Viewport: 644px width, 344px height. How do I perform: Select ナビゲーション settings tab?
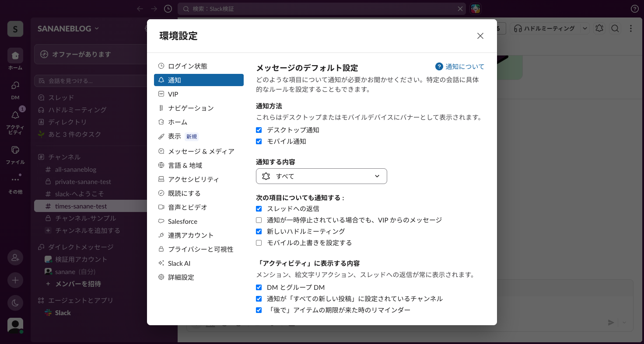pyautogui.click(x=199, y=108)
